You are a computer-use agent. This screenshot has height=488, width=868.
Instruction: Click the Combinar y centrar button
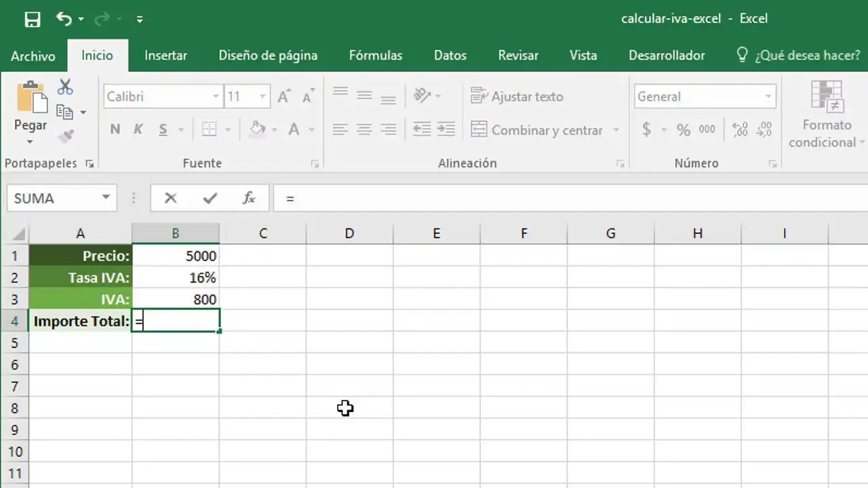(536, 129)
